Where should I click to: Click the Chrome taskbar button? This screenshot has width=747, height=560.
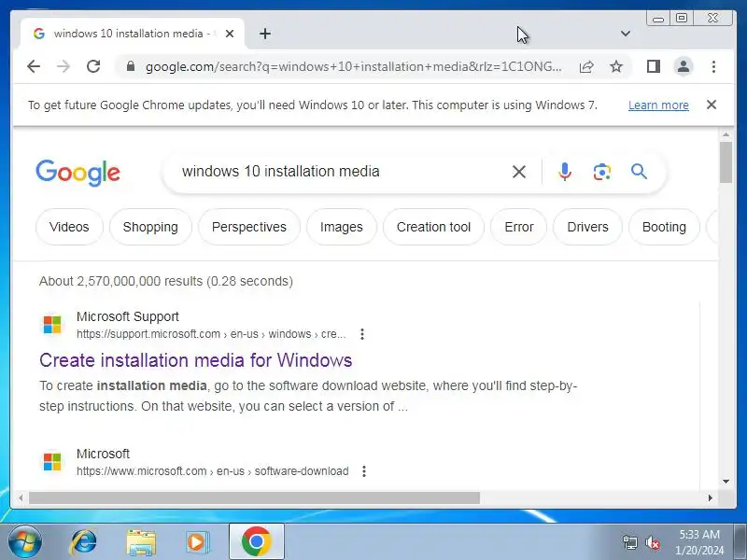[256, 541]
